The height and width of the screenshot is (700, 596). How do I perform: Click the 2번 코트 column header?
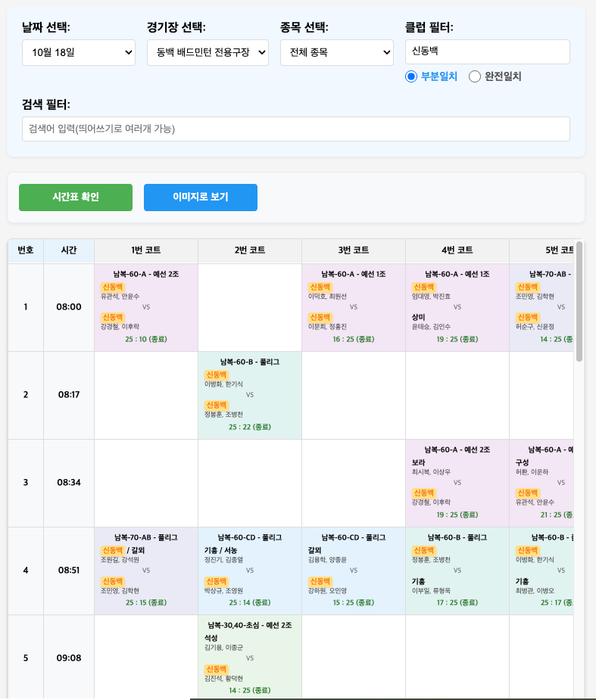pyautogui.click(x=249, y=250)
